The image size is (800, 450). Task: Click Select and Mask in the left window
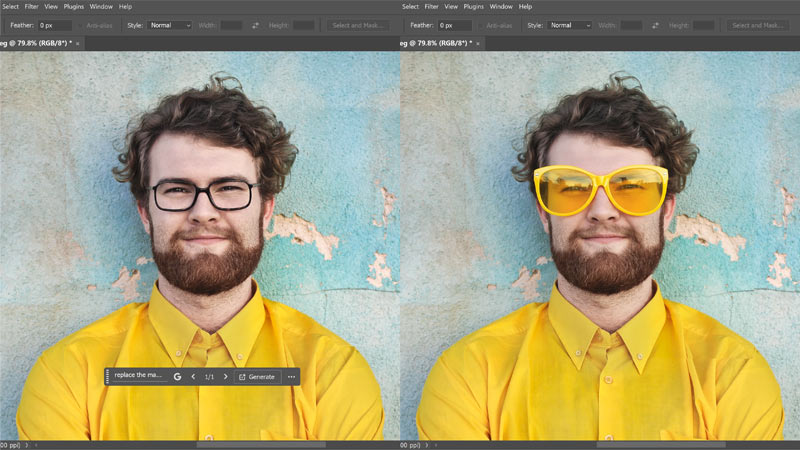point(358,25)
